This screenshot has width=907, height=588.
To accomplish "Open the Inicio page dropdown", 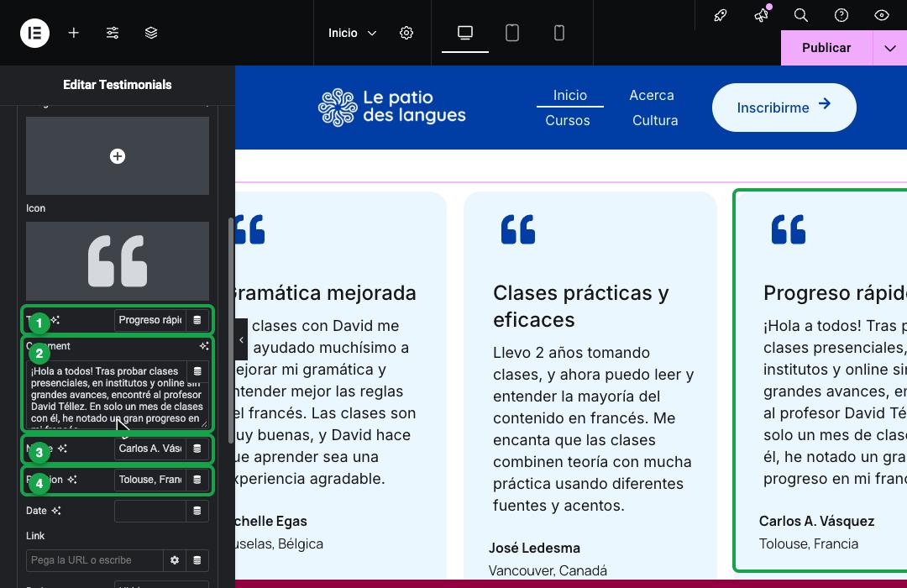I will tap(352, 33).
